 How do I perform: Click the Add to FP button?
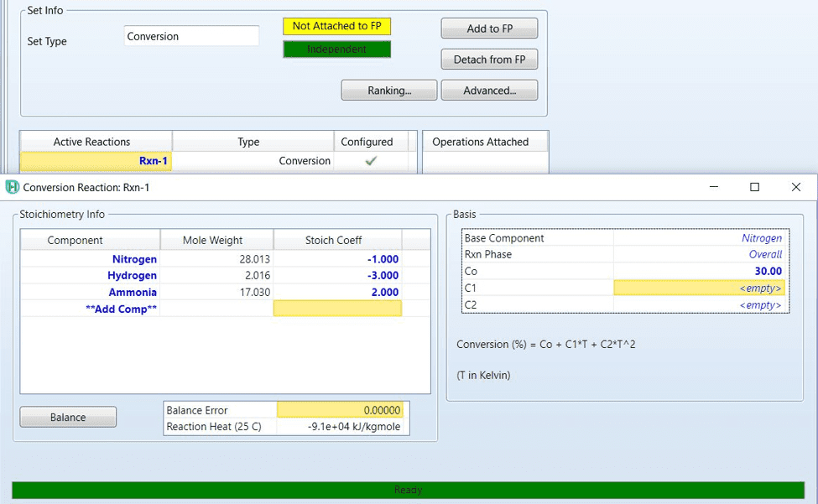pos(489,29)
